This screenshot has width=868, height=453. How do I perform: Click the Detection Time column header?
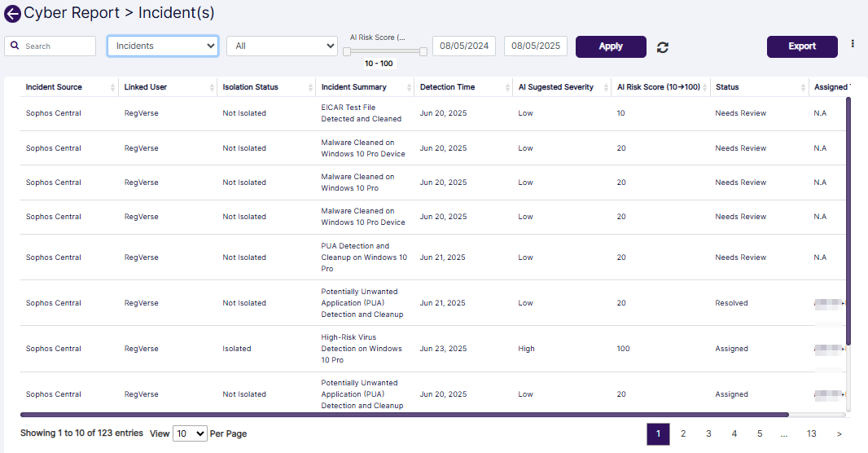[x=447, y=87]
